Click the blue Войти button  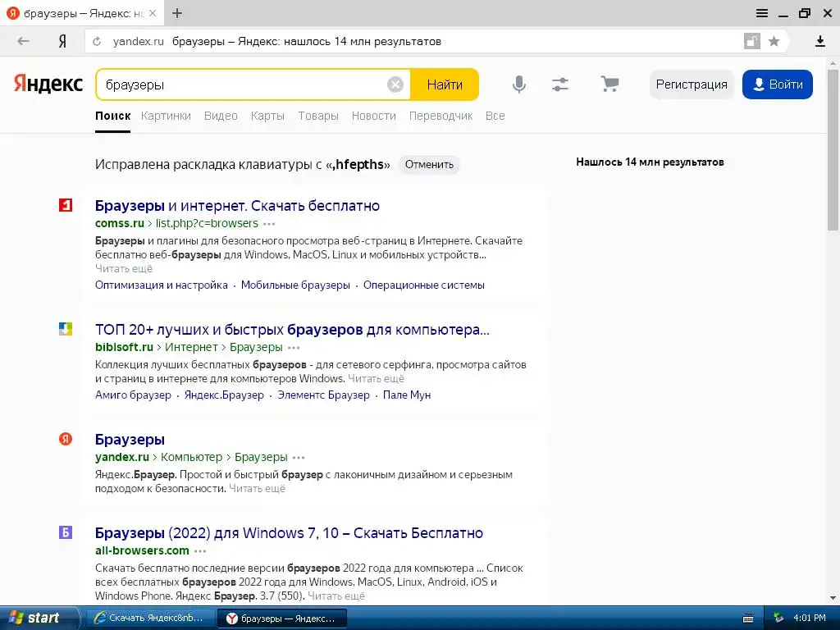pyautogui.click(x=778, y=84)
